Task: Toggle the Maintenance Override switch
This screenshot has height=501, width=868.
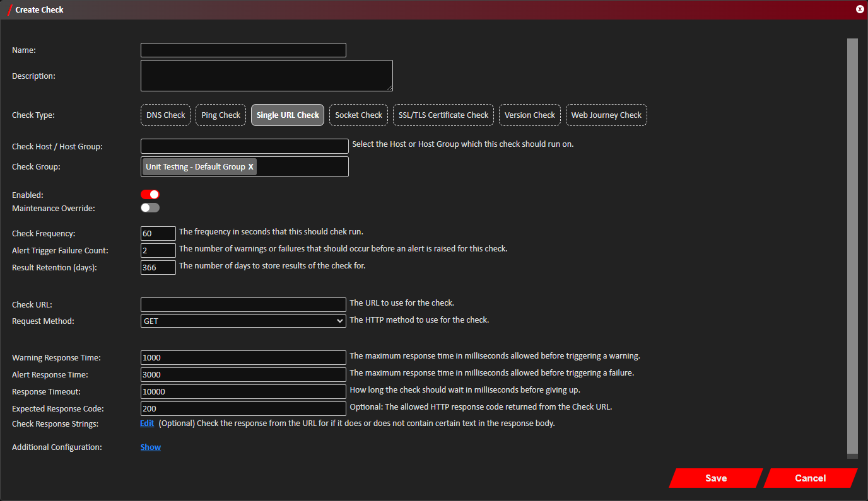Action: pos(150,207)
